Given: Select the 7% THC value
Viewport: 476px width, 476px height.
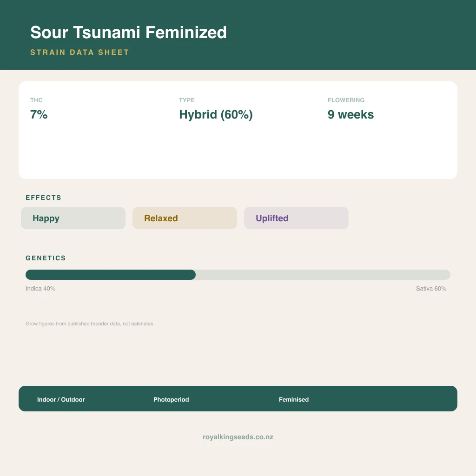Looking at the screenshot, I should point(39,114).
